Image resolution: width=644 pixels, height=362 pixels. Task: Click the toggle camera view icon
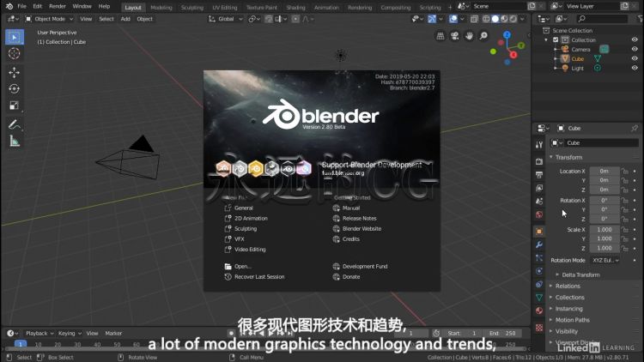coord(454,36)
